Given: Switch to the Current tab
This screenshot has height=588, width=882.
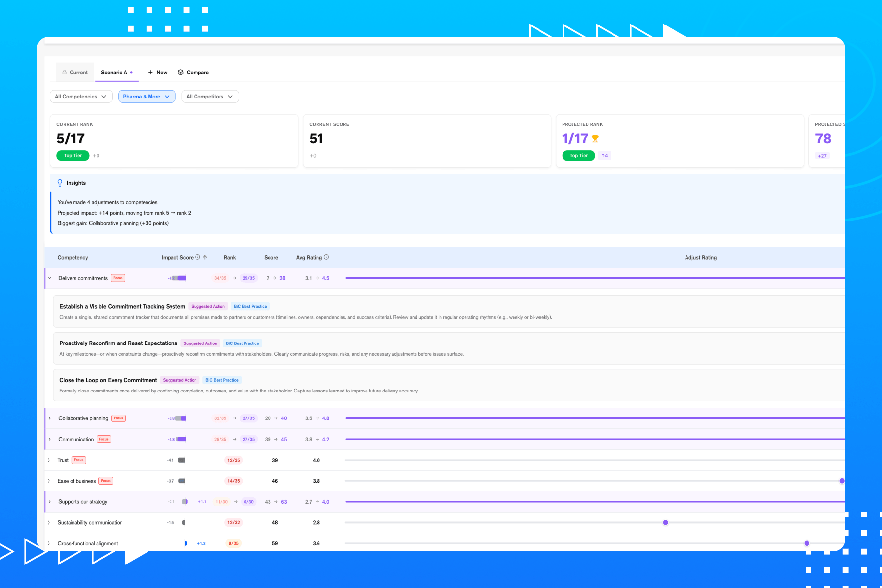Looking at the screenshot, I should pyautogui.click(x=75, y=72).
